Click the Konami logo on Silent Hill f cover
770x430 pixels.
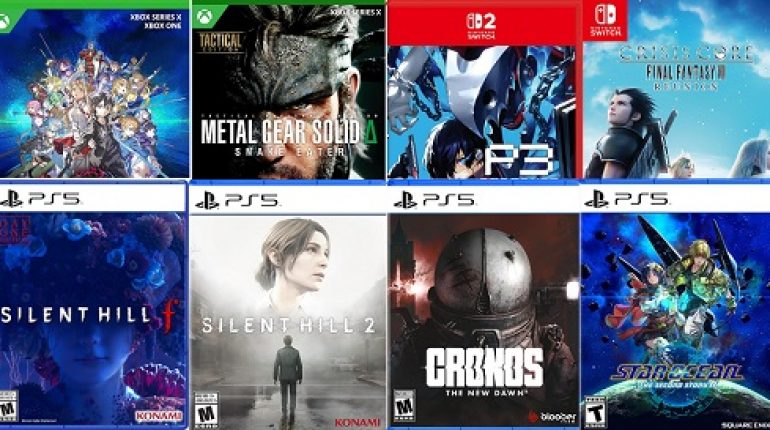click(159, 416)
